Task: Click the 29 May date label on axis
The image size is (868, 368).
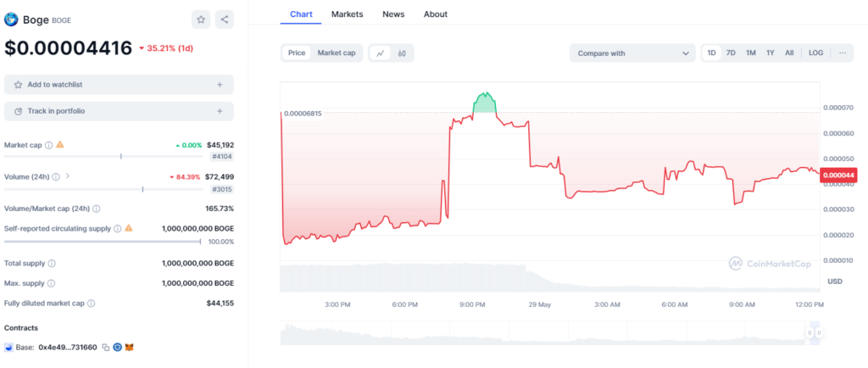Action: point(540,305)
